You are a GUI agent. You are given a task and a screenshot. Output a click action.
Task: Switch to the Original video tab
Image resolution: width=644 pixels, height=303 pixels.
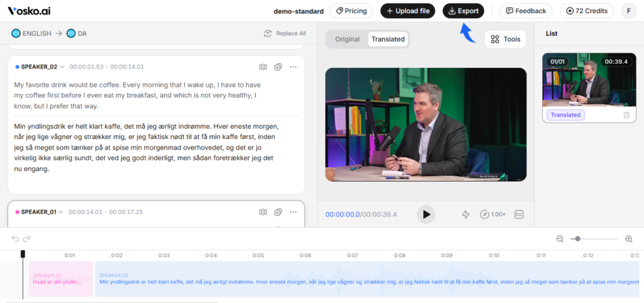[x=347, y=40]
